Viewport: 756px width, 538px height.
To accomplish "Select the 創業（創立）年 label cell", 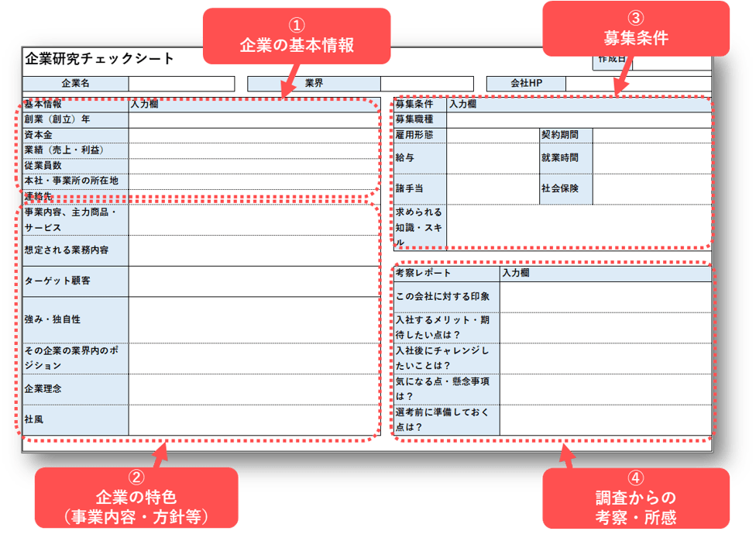I will pyautogui.click(x=76, y=120).
